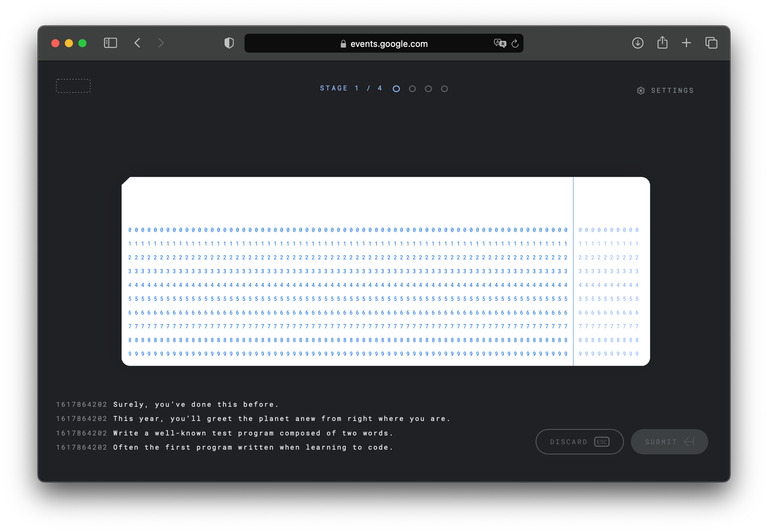Reload the page with the refresh icon
This screenshot has width=768, height=532.
click(x=515, y=43)
